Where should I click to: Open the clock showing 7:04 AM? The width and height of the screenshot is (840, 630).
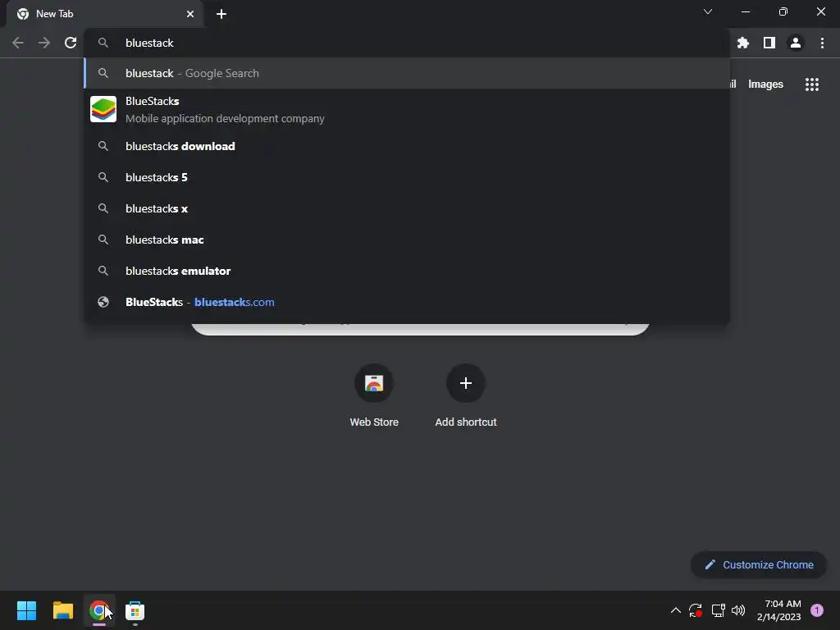tap(778, 610)
